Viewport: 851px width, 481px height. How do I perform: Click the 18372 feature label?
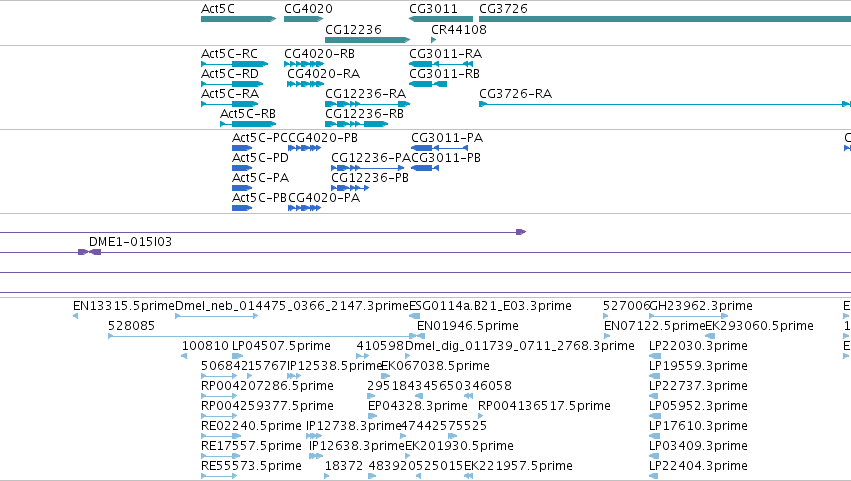point(344,467)
